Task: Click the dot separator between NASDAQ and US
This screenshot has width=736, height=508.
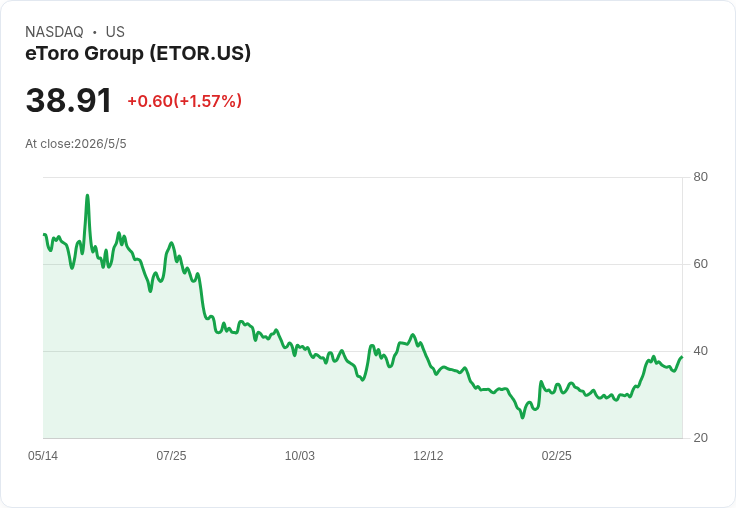Action: (x=95, y=32)
